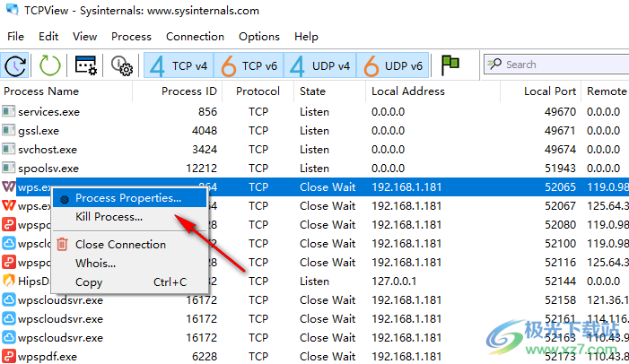Click the services.exe process icon
This screenshot has width=629, height=364.
coord(8,111)
